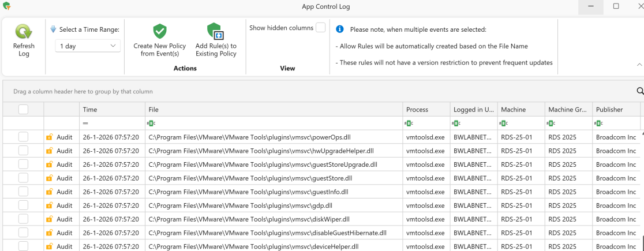Screen dimensions: 644x251
Task: Select the deviceHelper.dll file path cell
Action: click(x=274, y=246)
